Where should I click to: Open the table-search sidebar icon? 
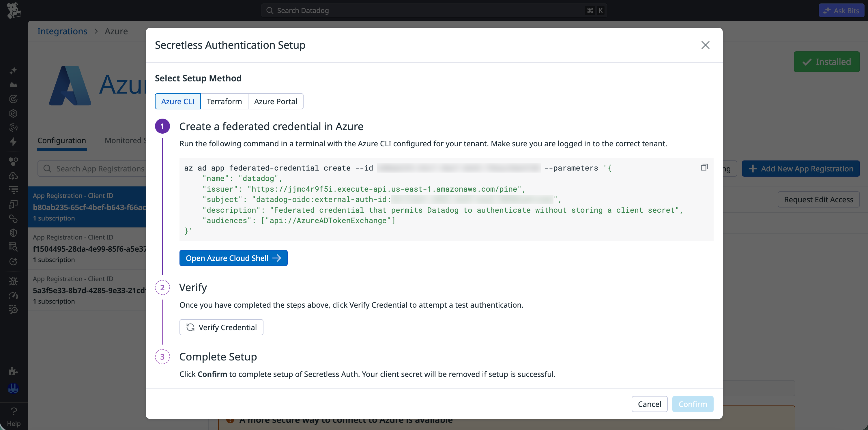(x=13, y=247)
